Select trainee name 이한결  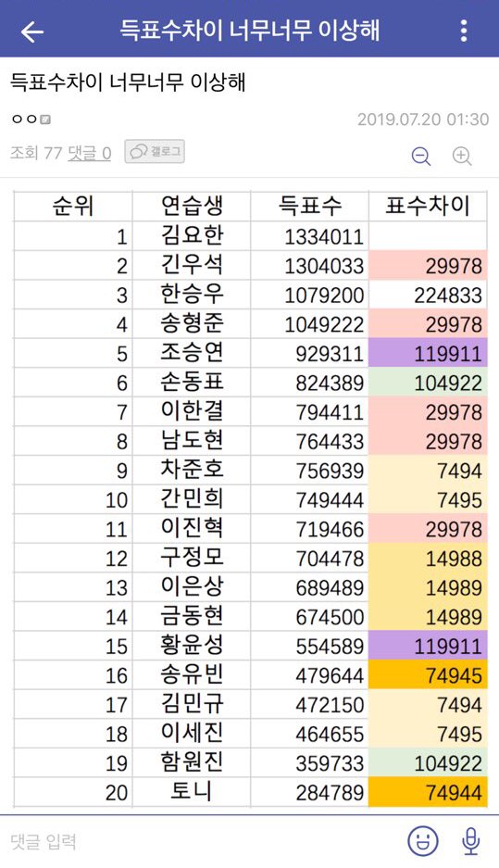coord(192,411)
